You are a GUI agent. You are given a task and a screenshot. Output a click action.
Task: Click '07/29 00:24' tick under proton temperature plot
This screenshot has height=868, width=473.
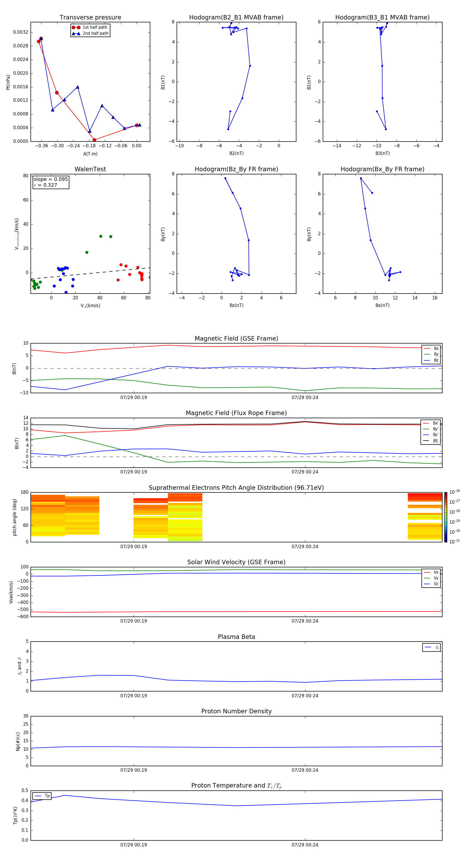point(305,845)
